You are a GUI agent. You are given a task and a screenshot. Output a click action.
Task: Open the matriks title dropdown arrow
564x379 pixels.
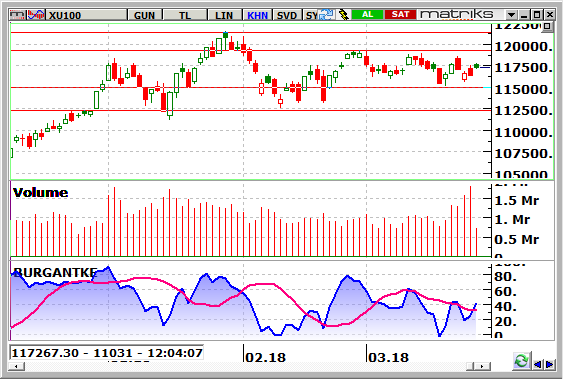click(x=511, y=15)
